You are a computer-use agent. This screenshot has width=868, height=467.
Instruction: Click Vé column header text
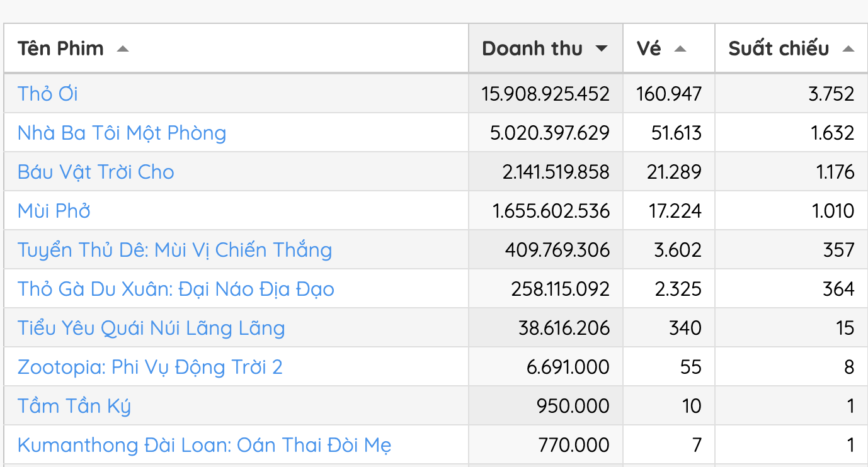(649, 48)
